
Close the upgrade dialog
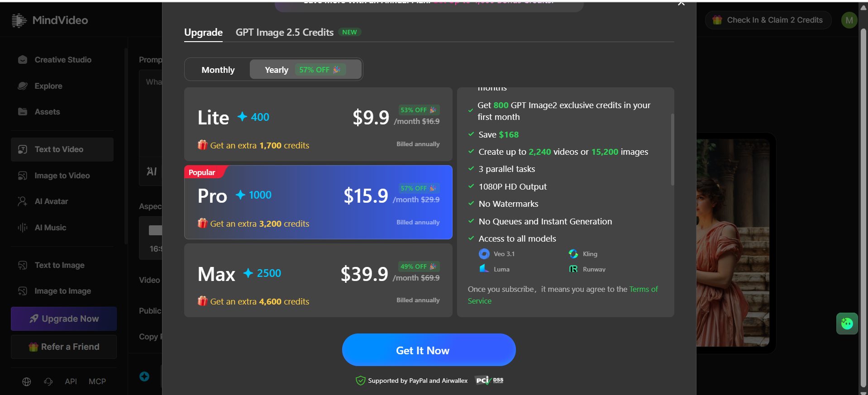[x=681, y=4]
